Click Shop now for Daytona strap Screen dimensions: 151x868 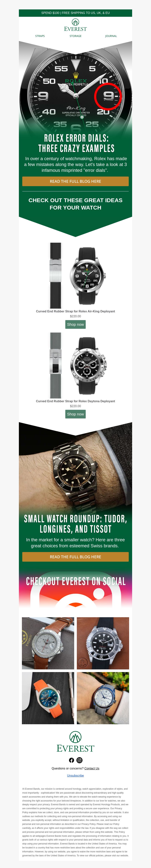75,414
